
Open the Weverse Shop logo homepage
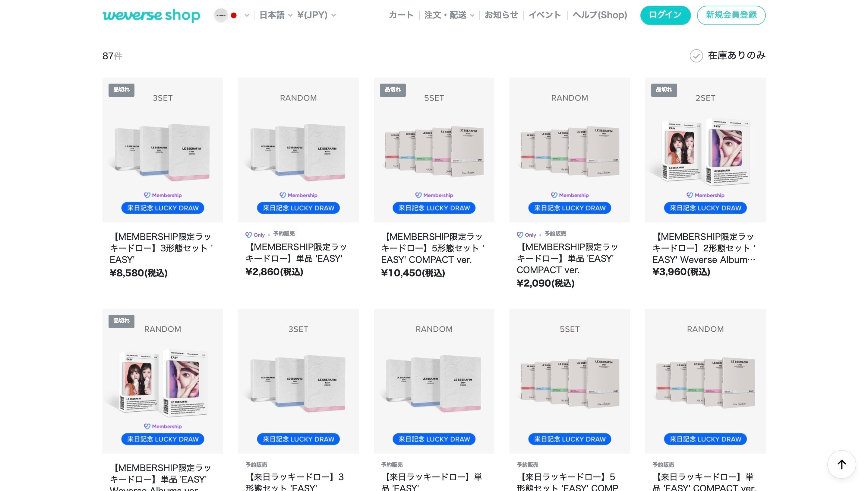tap(151, 15)
